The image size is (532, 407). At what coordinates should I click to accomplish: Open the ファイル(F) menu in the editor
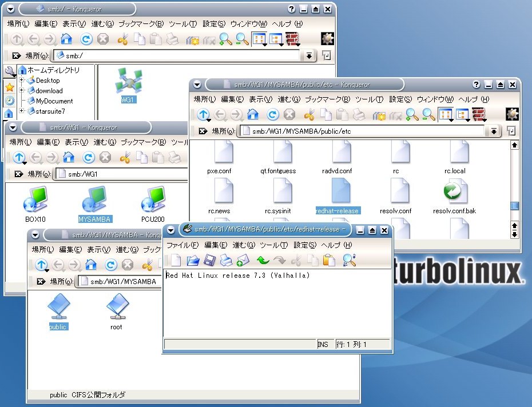[x=182, y=245]
